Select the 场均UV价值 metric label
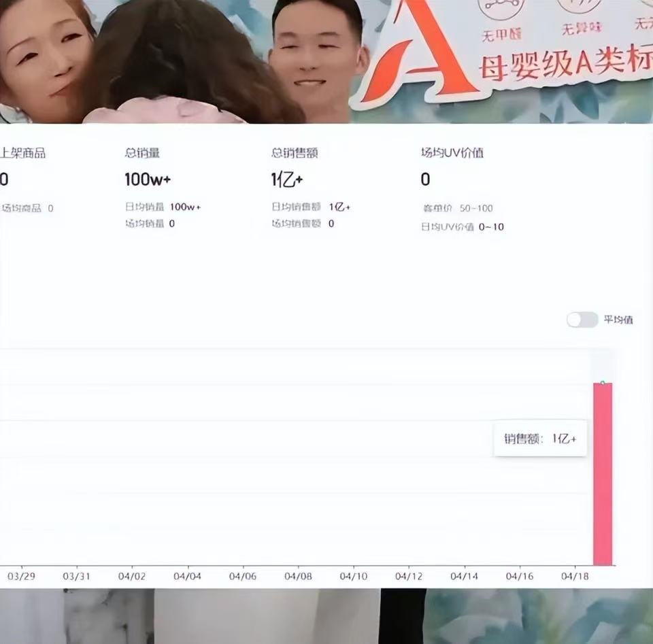 pos(452,153)
